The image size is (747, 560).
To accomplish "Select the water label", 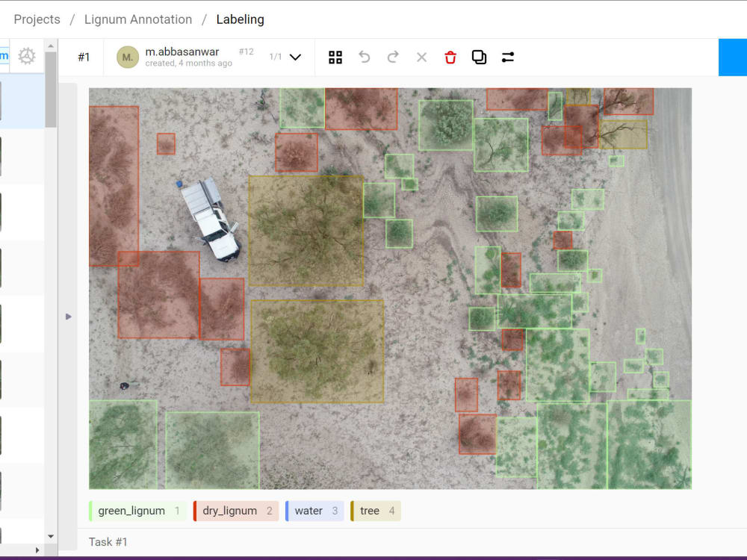I will [x=314, y=511].
